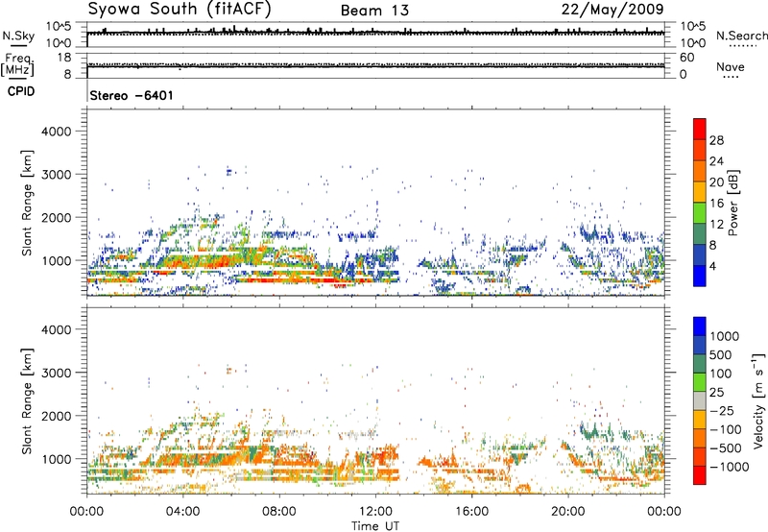Screen dimensions: 768x532
Task: Click the '2000' tick in the velocity panel
Action: [x=57, y=416]
